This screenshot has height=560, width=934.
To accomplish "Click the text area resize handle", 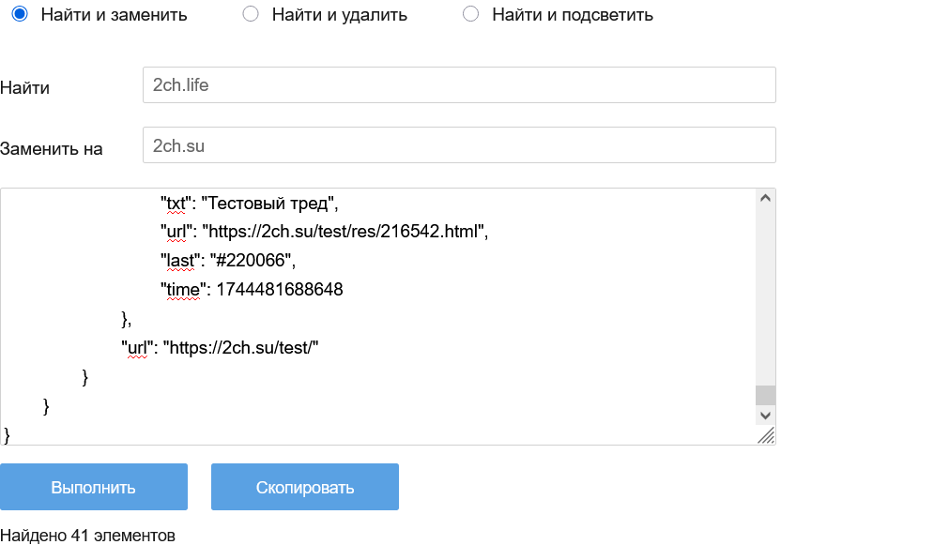I will pyautogui.click(x=766, y=435).
